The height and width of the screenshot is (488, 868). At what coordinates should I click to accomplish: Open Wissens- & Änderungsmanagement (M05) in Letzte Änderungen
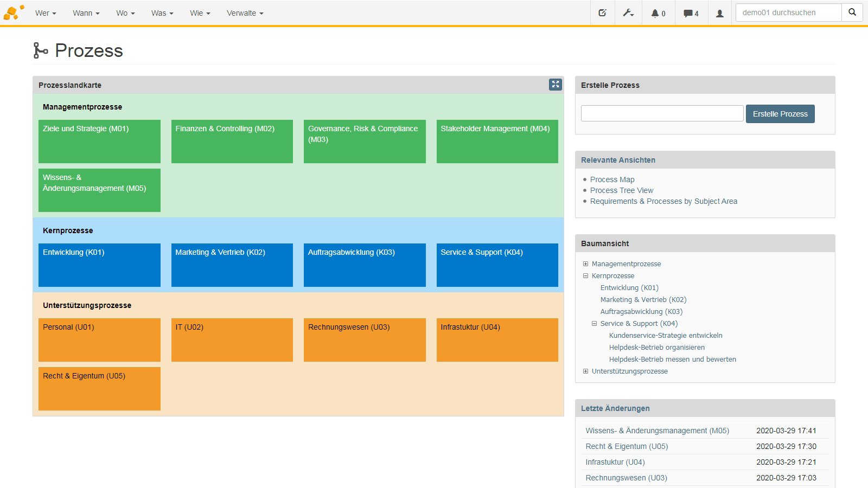[x=657, y=431]
